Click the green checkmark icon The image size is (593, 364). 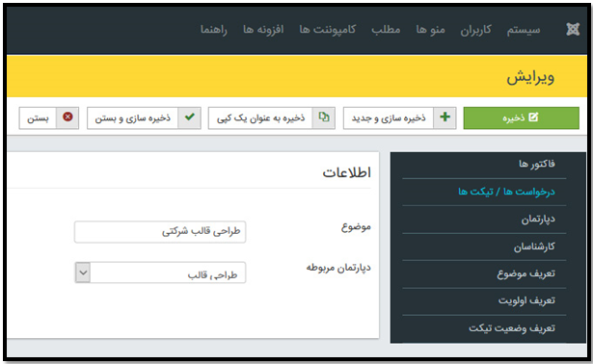coord(190,117)
